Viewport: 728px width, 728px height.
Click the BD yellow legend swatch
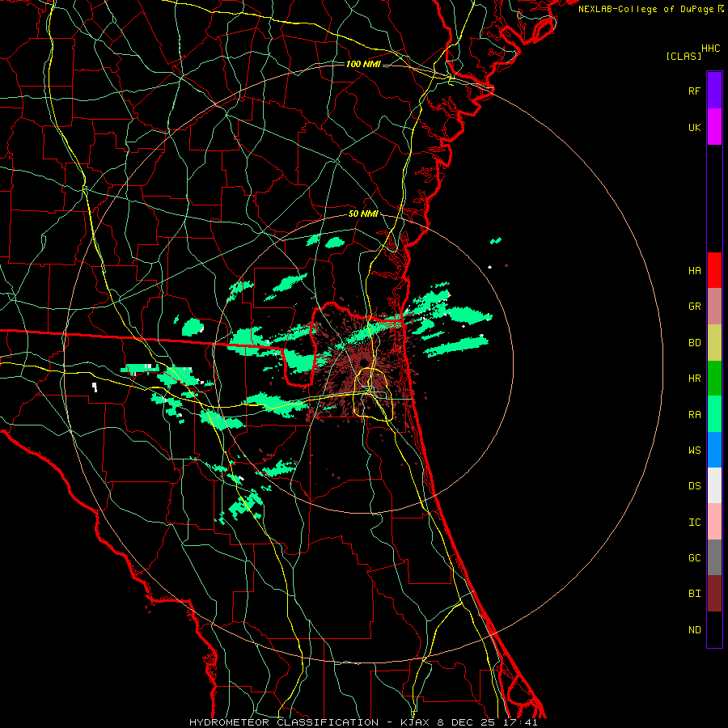714,343
